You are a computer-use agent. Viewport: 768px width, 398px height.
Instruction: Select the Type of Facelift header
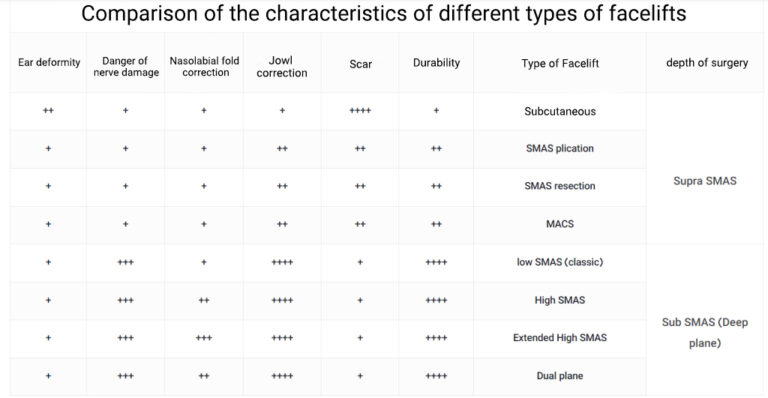pyautogui.click(x=560, y=63)
